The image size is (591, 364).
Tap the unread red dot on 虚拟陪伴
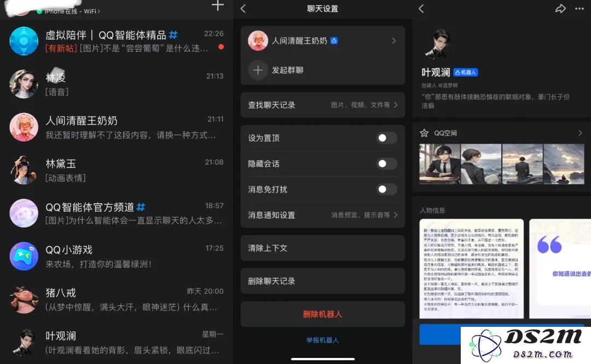(221, 47)
